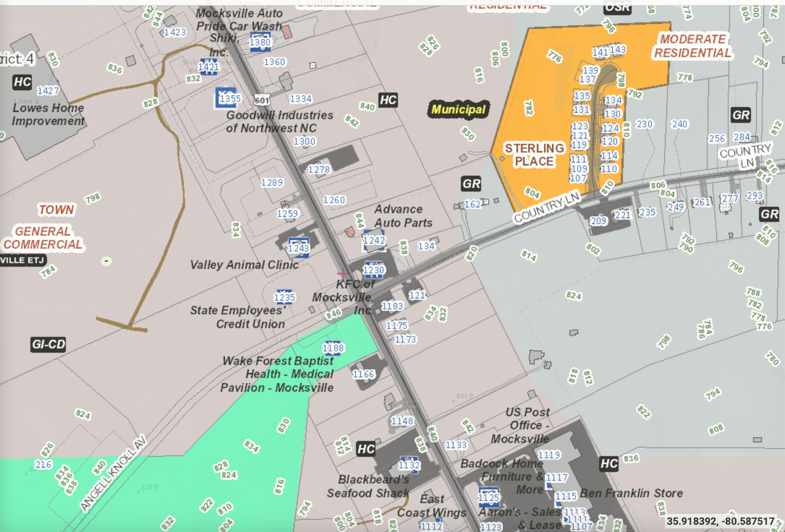
Task: Click the blue address marker numbered 1380
Action: 260,42
